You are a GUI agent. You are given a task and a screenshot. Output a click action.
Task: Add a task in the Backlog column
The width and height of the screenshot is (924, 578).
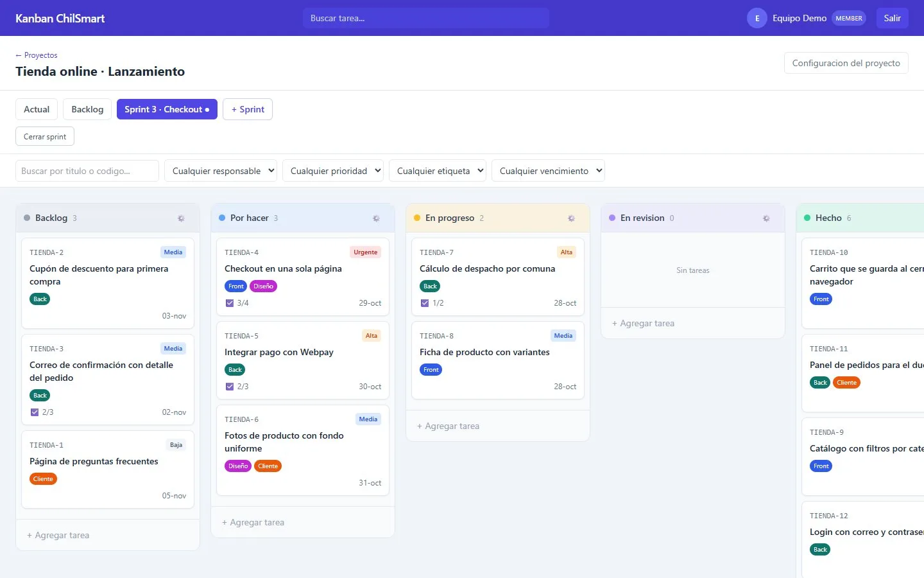108,535
